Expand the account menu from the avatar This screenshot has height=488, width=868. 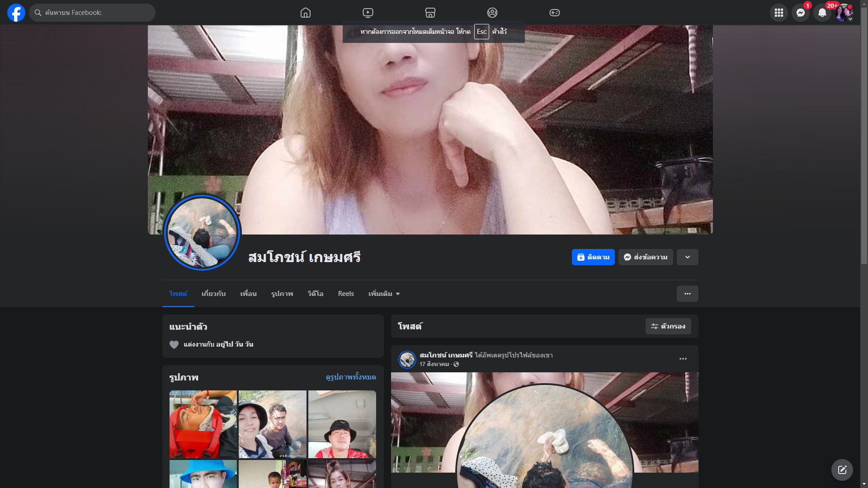[x=844, y=13]
